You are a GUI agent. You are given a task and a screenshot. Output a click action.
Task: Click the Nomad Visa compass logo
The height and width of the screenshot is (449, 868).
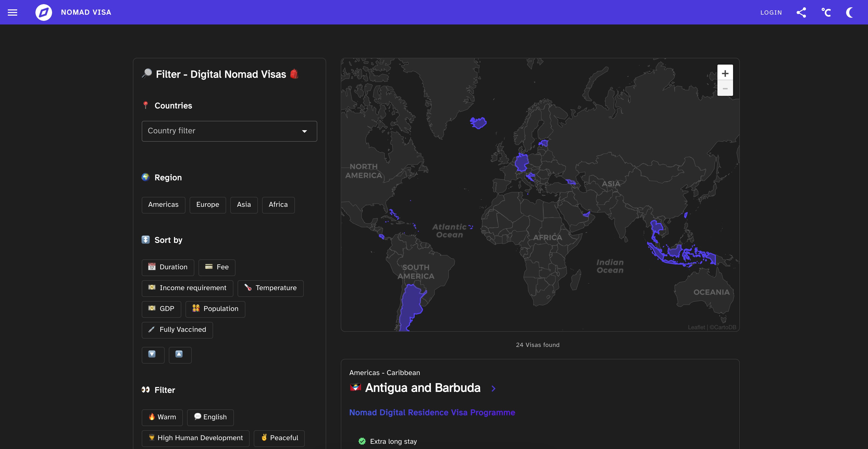[44, 13]
